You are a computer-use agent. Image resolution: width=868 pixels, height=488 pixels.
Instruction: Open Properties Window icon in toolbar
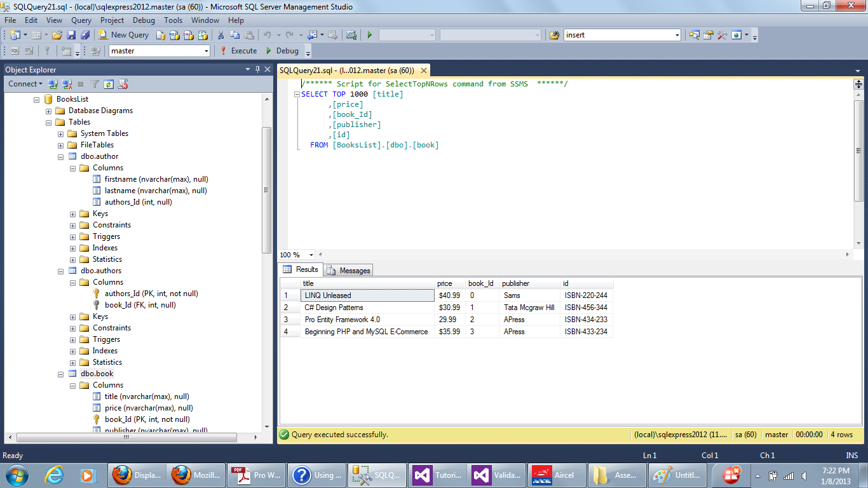tap(709, 35)
